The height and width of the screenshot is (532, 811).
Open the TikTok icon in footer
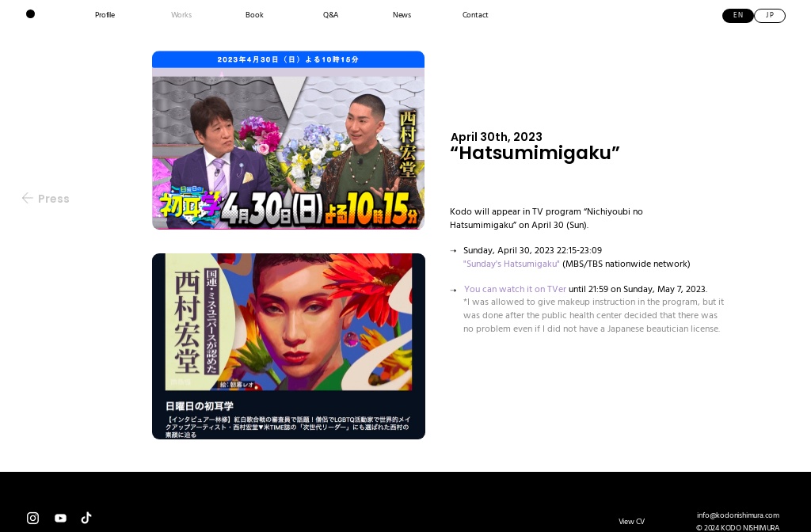click(86, 518)
